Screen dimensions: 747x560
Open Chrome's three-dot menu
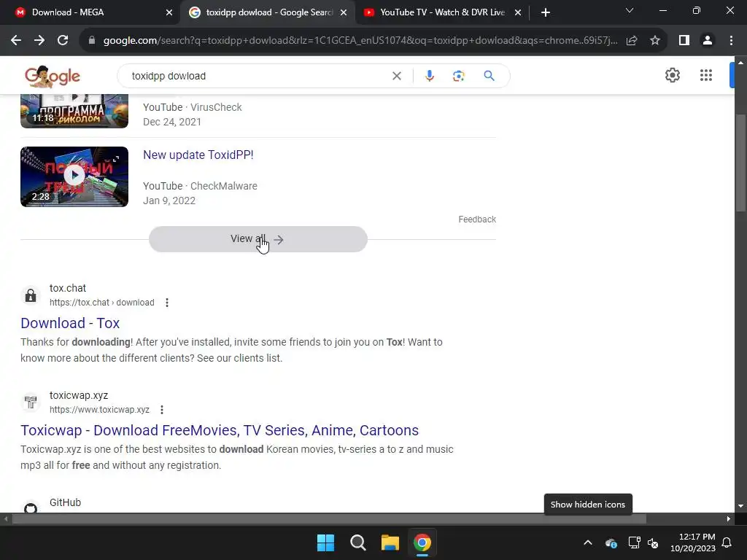[x=731, y=41]
